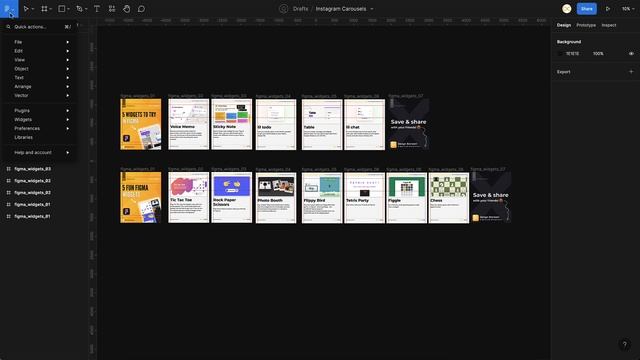The image size is (640, 360).
Task: Expand Help and account submenu arrow
Action: pyautogui.click(x=68, y=153)
